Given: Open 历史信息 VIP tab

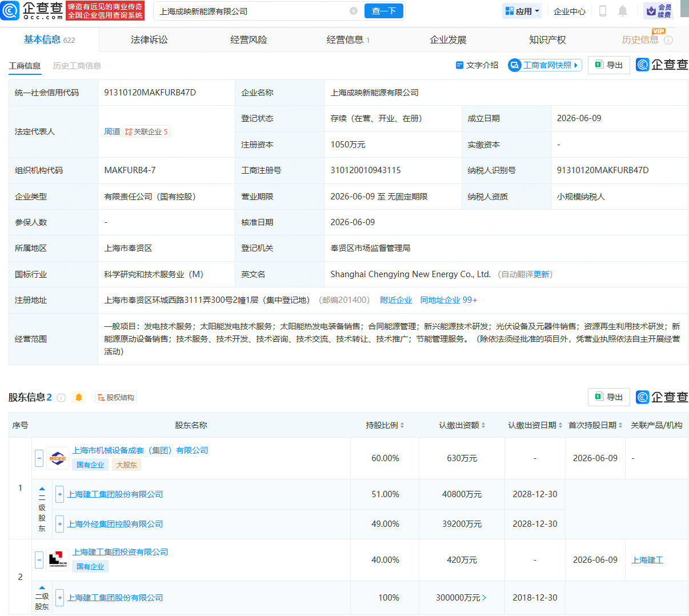Looking at the screenshot, I should (640, 39).
